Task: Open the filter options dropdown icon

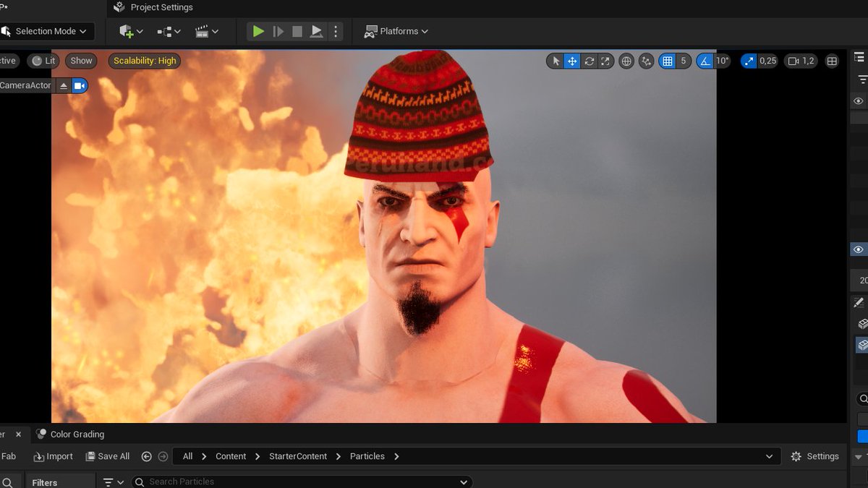Action: pos(113,482)
